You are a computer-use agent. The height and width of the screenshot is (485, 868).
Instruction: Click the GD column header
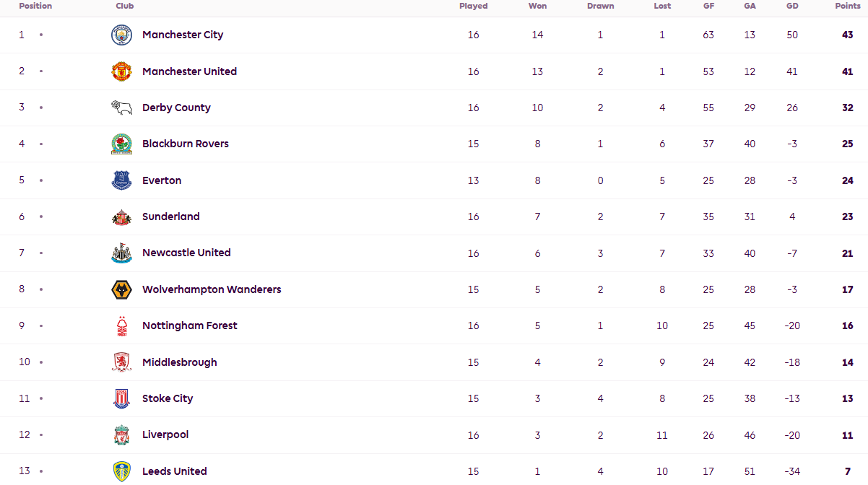pos(792,6)
